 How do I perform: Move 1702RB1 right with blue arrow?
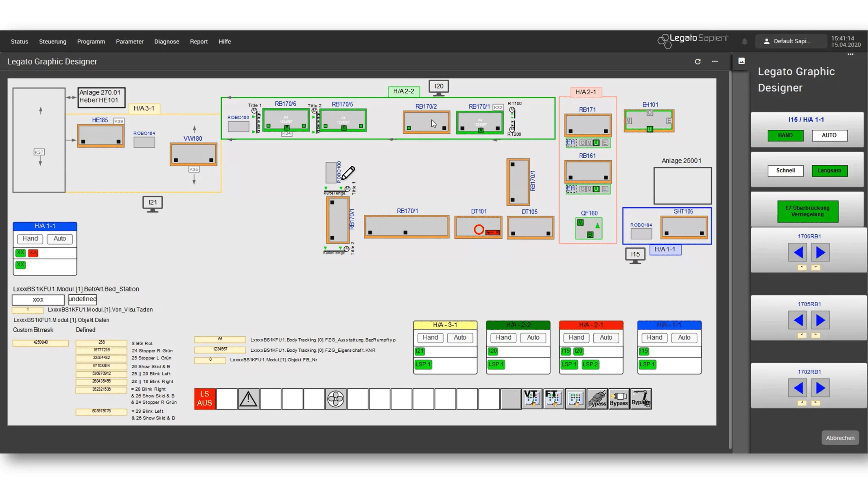click(820, 388)
